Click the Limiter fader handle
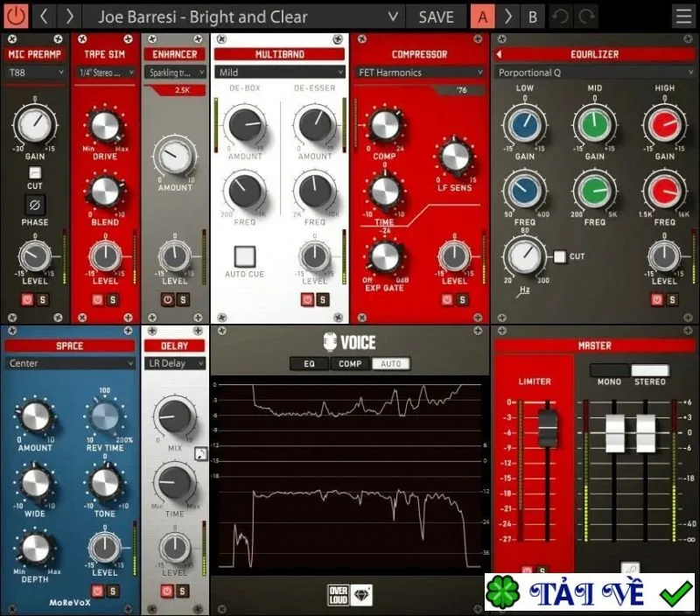 coord(548,428)
